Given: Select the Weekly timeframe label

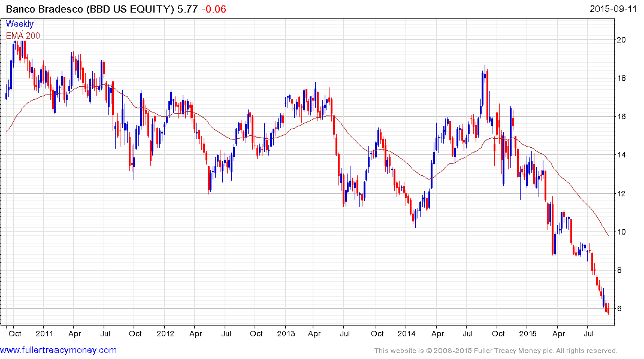Looking at the screenshot, I should [20, 24].
